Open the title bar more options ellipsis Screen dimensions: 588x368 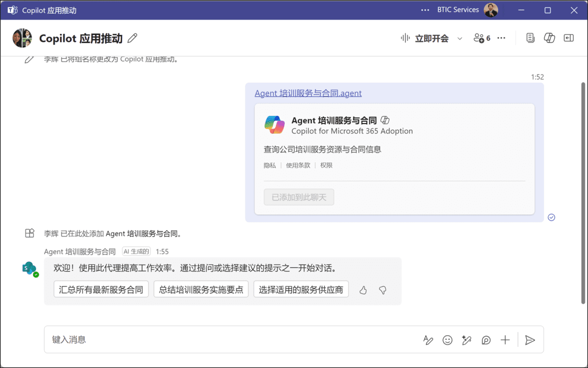(x=425, y=10)
